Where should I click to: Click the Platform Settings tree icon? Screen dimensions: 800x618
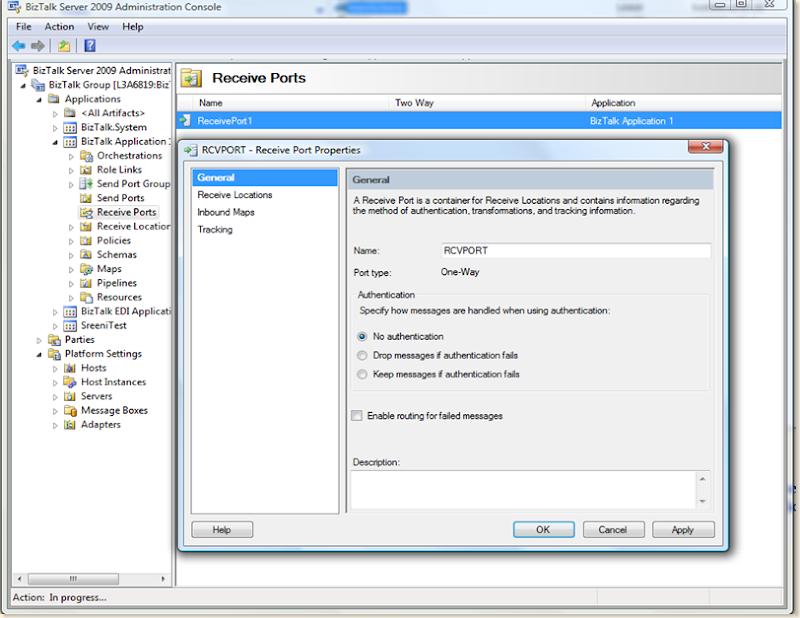point(54,354)
